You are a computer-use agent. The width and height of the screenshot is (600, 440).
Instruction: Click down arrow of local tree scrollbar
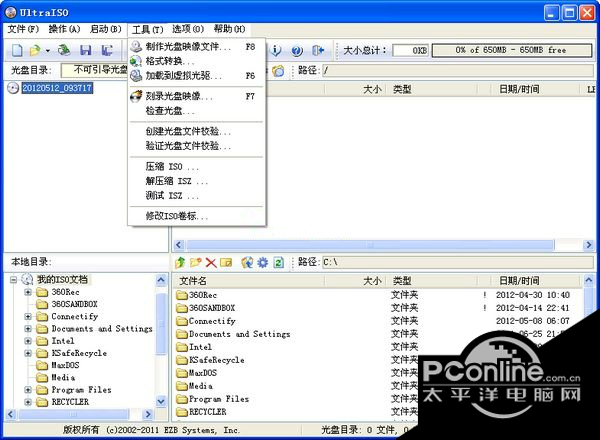coord(161,401)
